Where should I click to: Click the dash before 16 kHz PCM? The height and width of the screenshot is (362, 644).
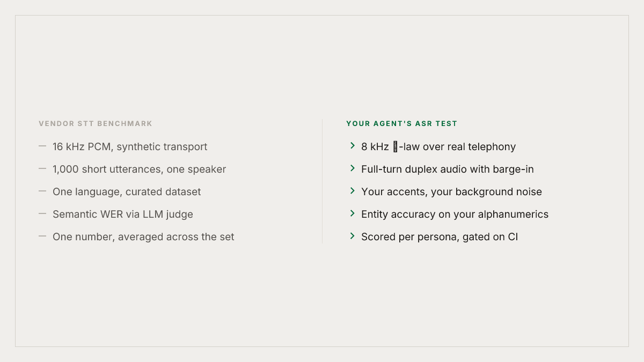tap(42, 146)
